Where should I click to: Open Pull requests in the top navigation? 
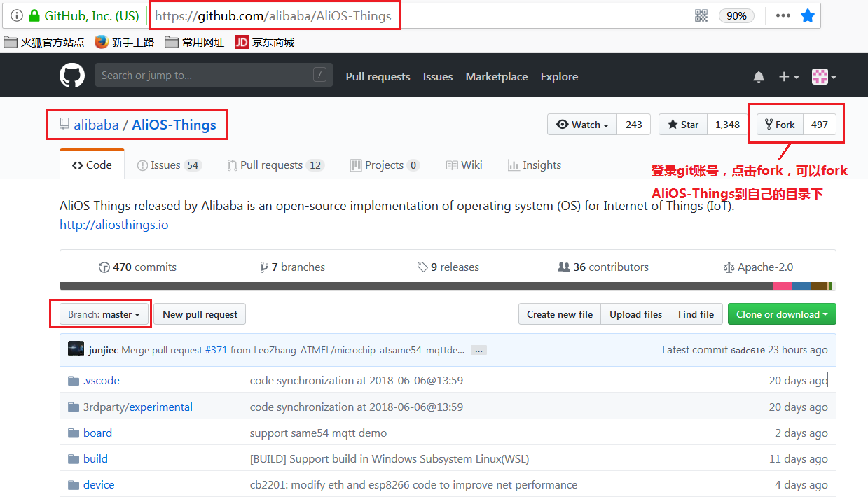coord(378,76)
